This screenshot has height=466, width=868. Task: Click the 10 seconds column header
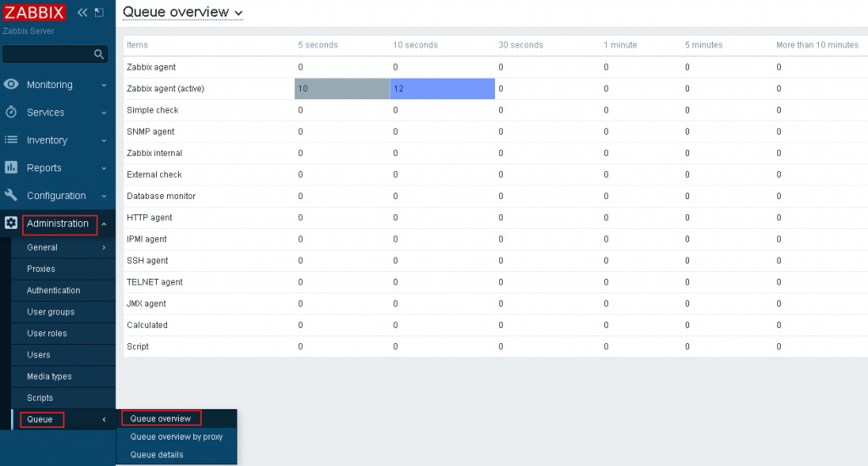pyautogui.click(x=415, y=45)
